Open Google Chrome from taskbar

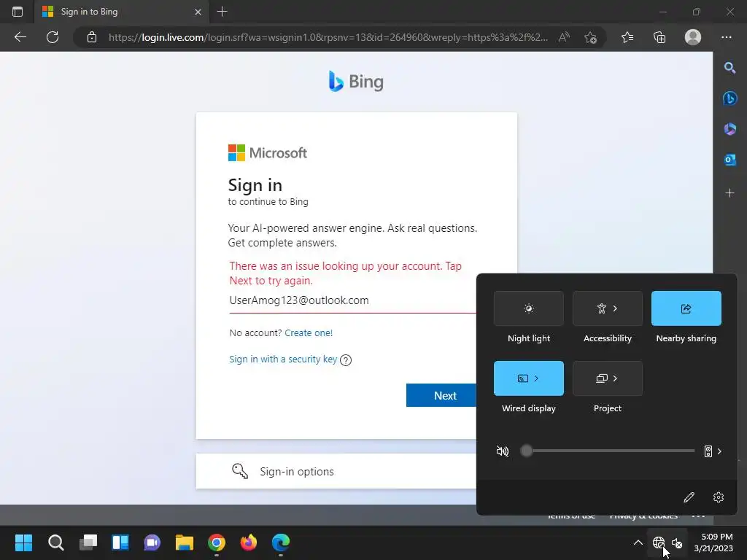tap(217, 542)
